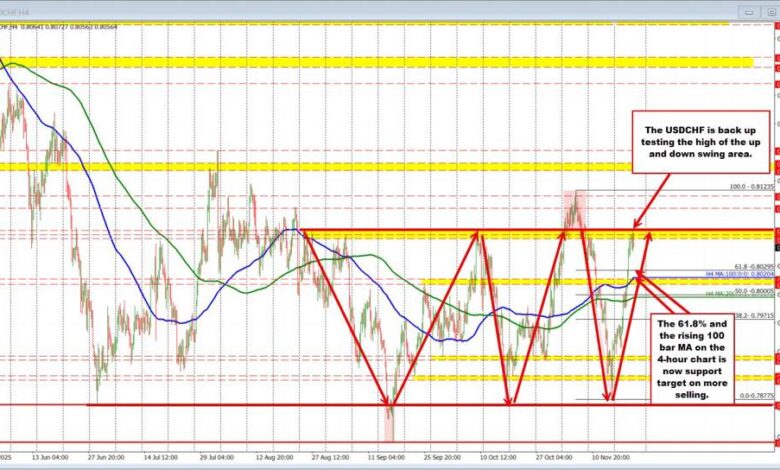Image resolution: width=780 pixels, height=470 pixels.
Task: Click the pink shaded box at October high
Action: point(571,205)
